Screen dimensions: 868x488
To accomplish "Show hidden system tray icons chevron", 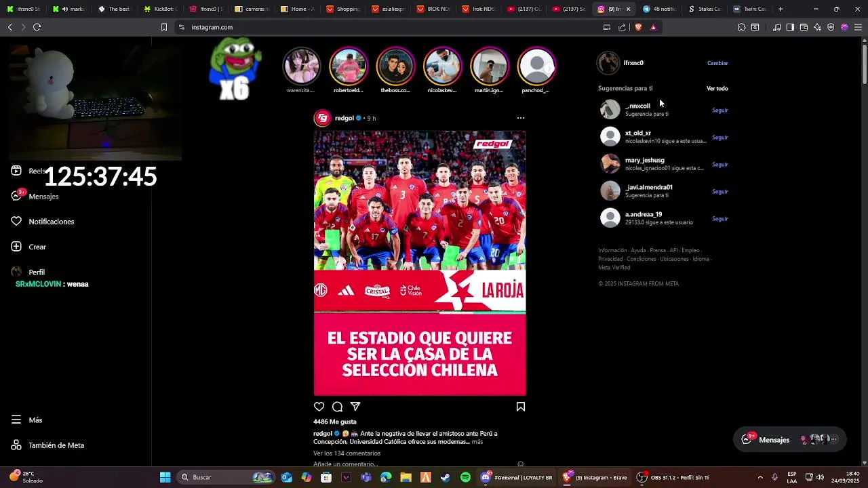I will (760, 477).
